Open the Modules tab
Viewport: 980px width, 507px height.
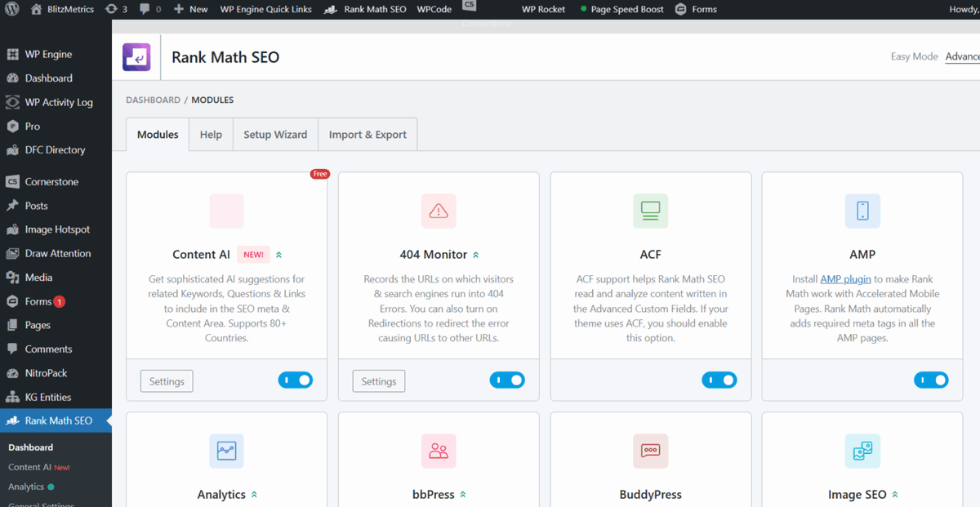(158, 135)
